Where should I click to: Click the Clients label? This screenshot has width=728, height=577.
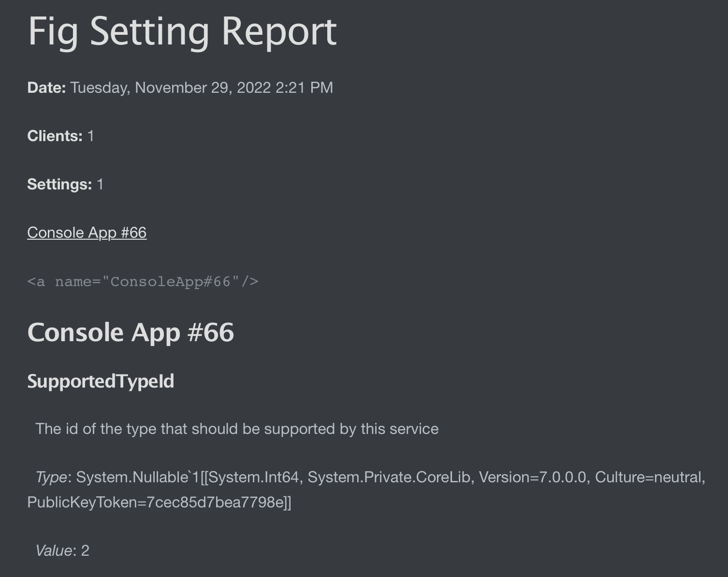point(55,136)
